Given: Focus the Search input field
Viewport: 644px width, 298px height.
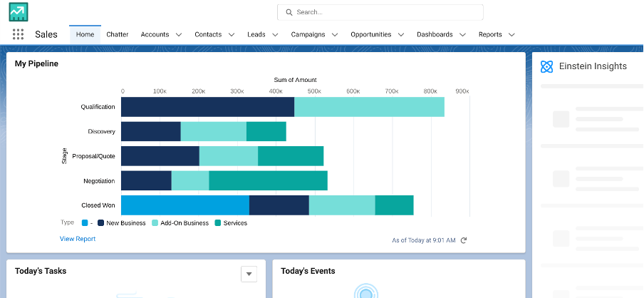Looking at the screenshot, I should point(380,12).
